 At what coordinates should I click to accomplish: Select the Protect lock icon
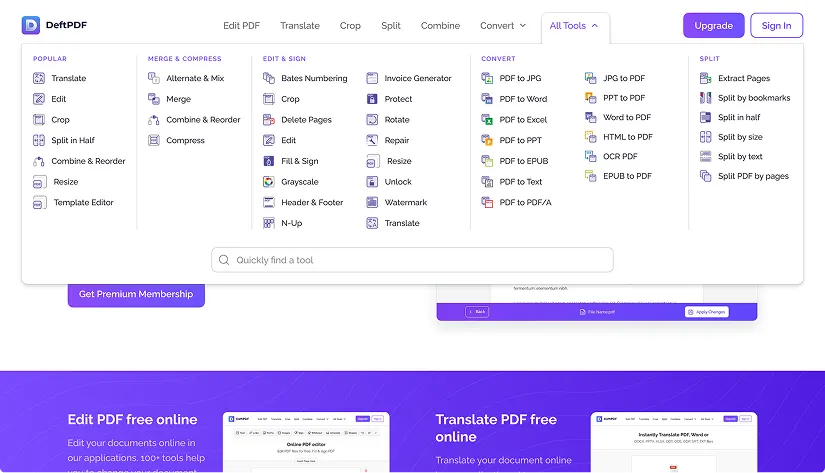(x=372, y=99)
